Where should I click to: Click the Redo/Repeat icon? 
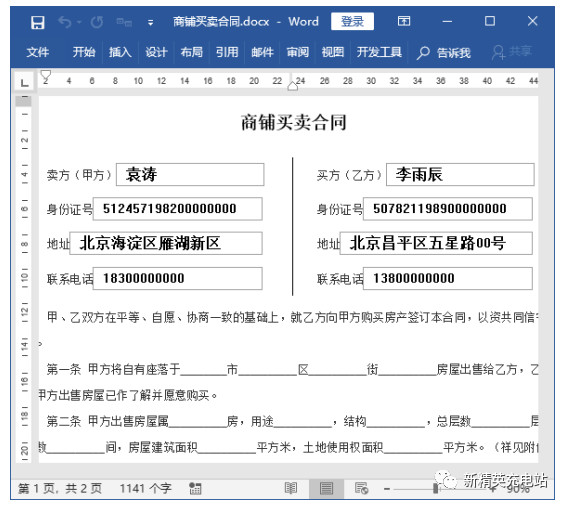(x=97, y=22)
